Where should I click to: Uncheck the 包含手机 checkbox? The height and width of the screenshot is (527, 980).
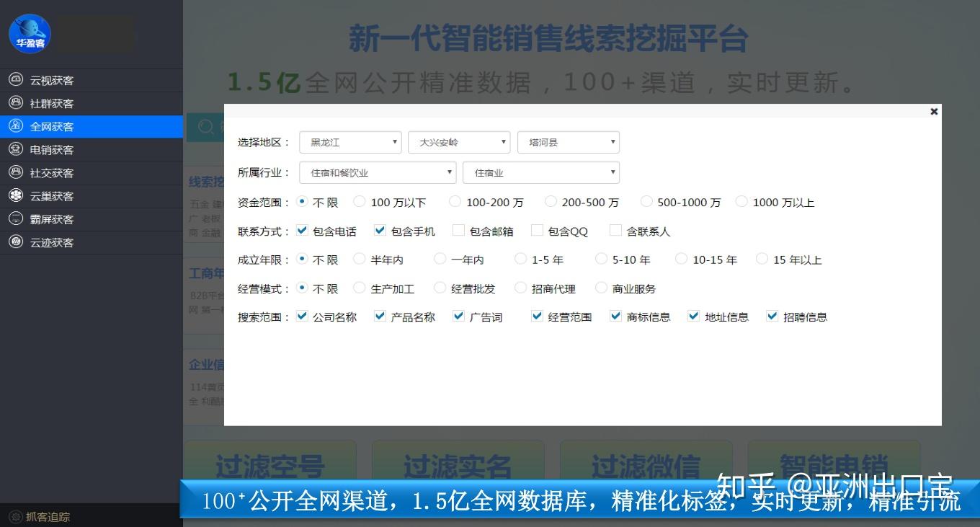pos(380,230)
